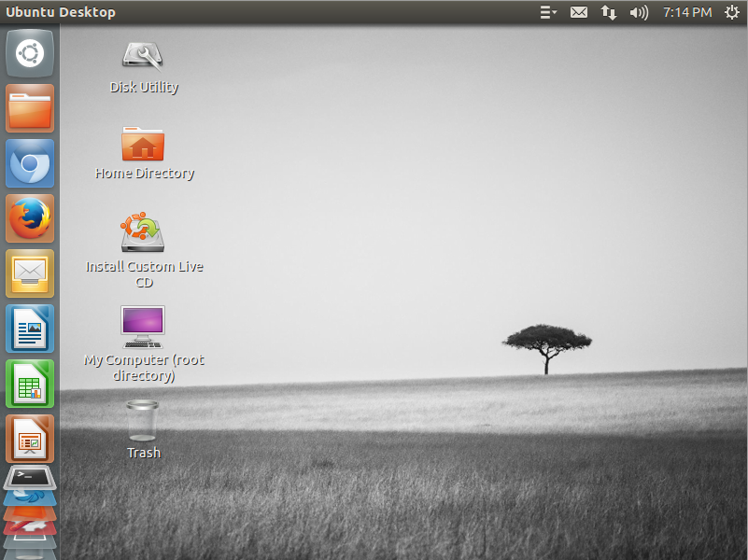
Task: Click the Home Directory label text
Action: click(145, 173)
